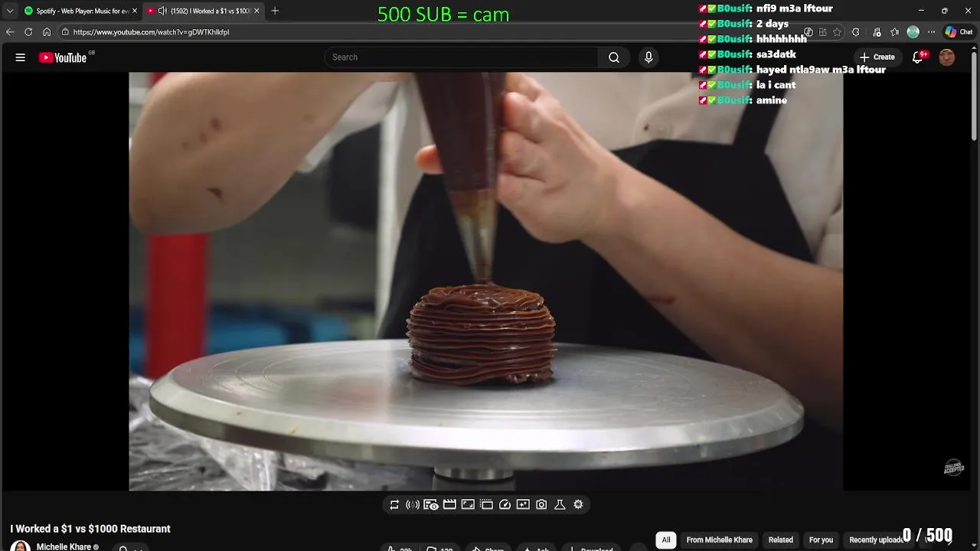Open the enhancer settings gear icon
Screen dimensions: 980x551
(x=578, y=504)
